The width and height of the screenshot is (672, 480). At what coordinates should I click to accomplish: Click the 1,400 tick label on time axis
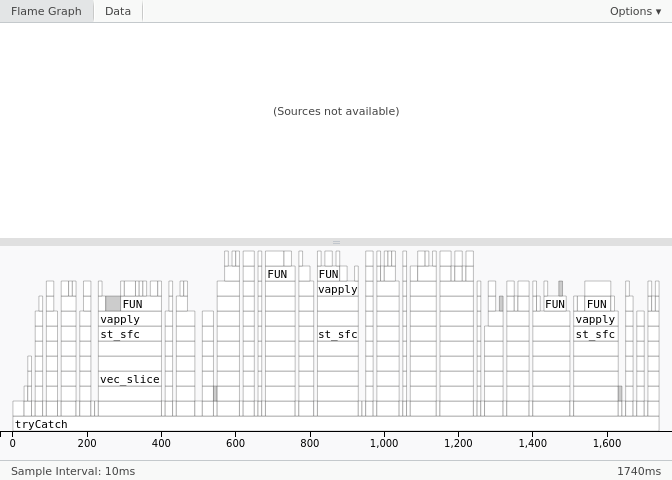tap(533, 443)
